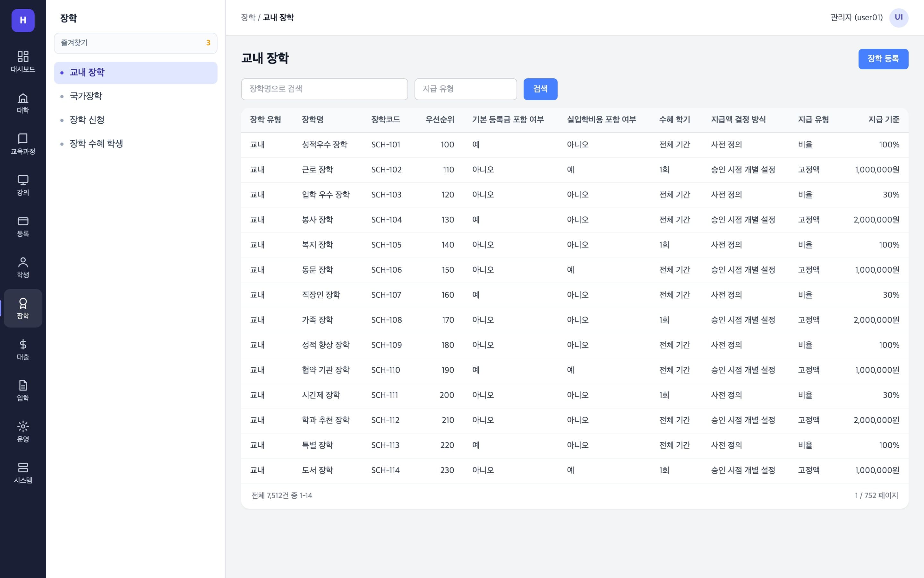924x578 pixels.
Task: Go to the 시스템 server icon
Action: pyautogui.click(x=23, y=473)
